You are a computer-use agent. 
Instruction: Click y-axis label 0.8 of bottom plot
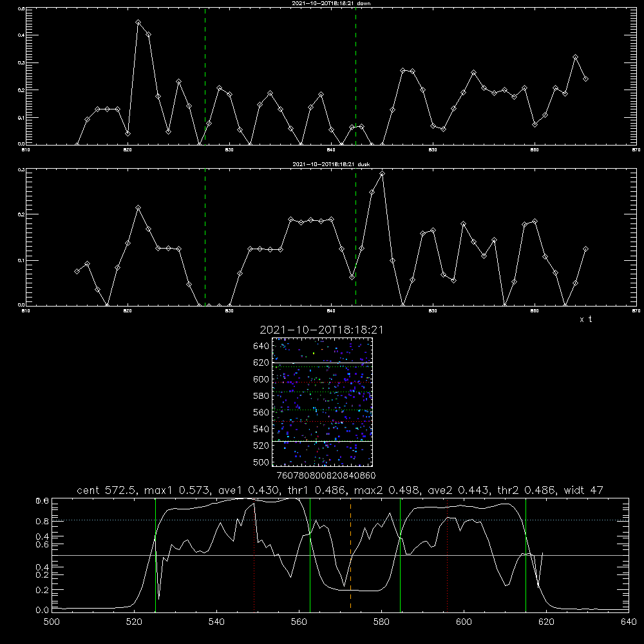click(43, 522)
